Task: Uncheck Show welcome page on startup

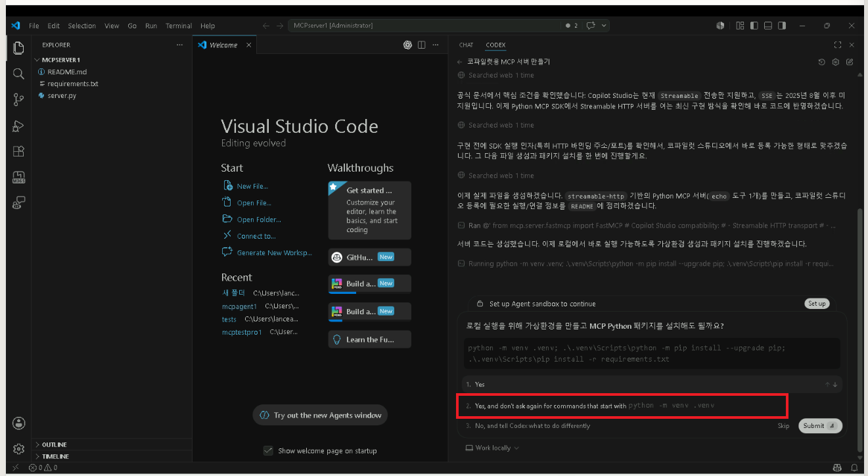Action: click(267, 450)
